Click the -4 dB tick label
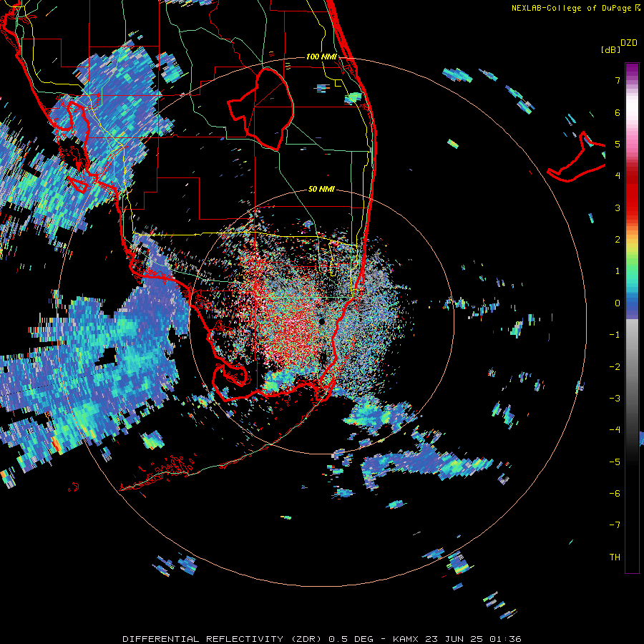Screen dimensions: 644x644 pyautogui.click(x=615, y=429)
